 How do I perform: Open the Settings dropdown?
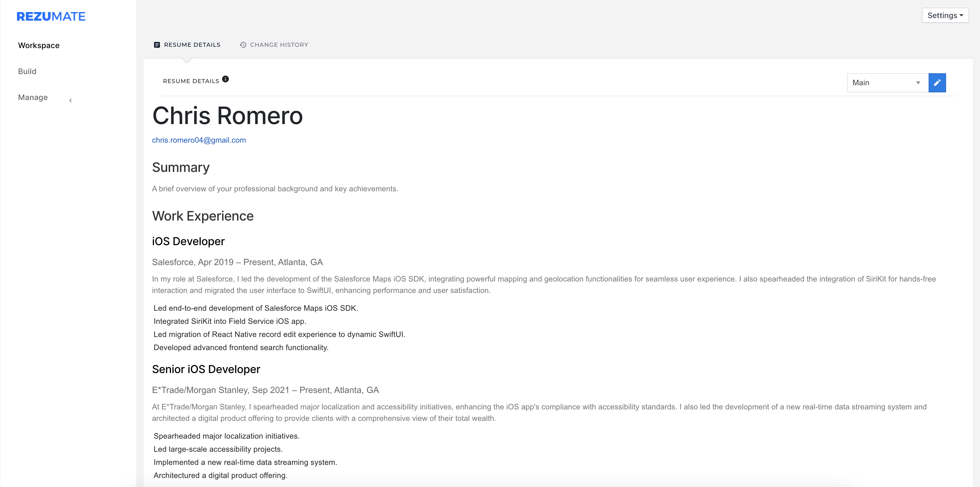945,16
